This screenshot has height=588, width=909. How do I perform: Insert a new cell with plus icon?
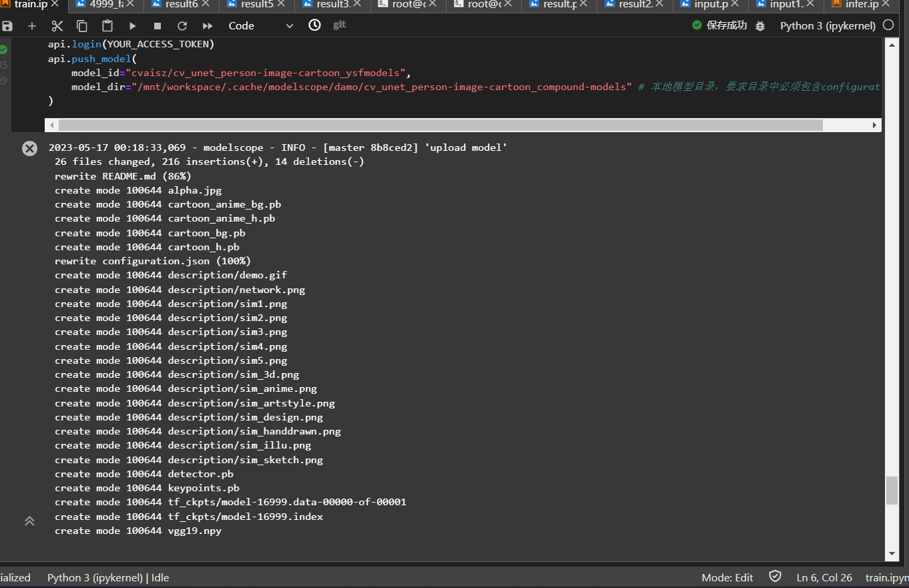(32, 26)
